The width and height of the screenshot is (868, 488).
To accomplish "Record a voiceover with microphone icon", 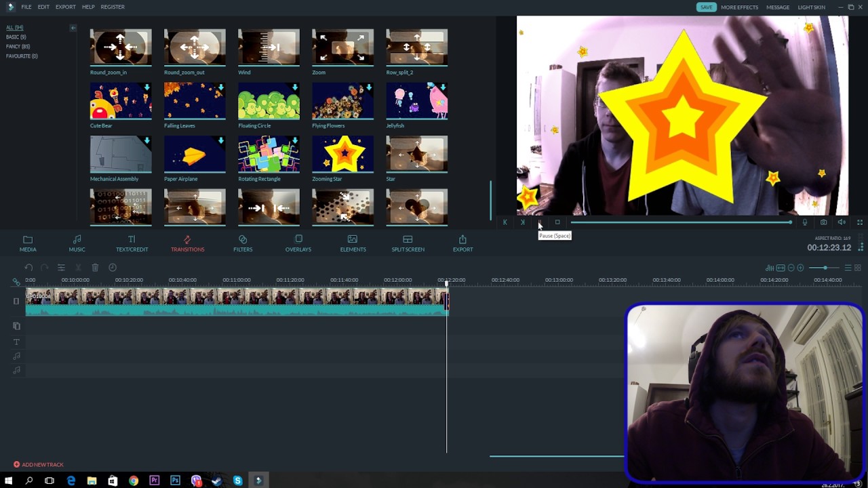I will point(805,222).
